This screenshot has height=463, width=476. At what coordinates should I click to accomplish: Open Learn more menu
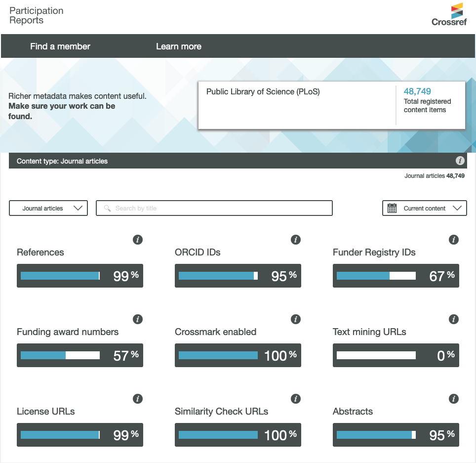(179, 46)
